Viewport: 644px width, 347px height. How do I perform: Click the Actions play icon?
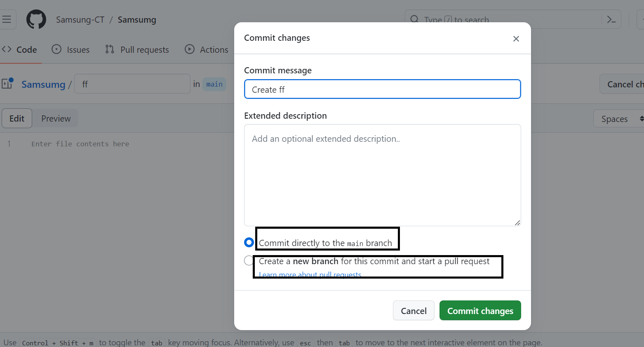pos(190,49)
